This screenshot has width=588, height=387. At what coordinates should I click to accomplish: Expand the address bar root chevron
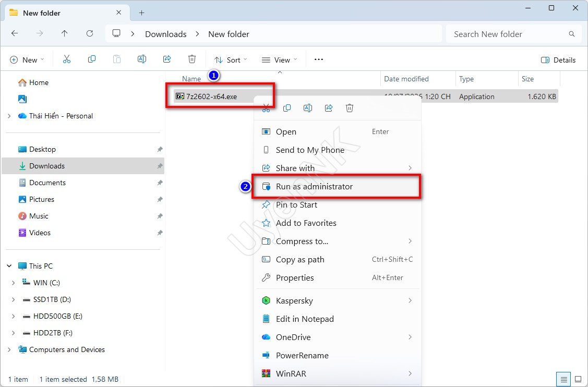pos(133,34)
